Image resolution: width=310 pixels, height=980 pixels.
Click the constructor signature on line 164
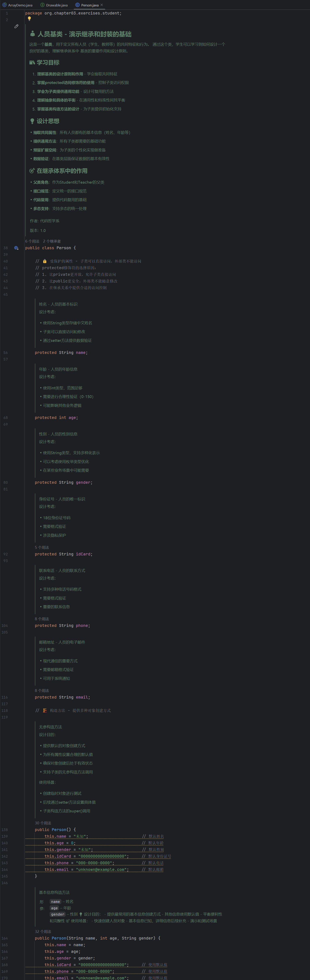point(97,939)
